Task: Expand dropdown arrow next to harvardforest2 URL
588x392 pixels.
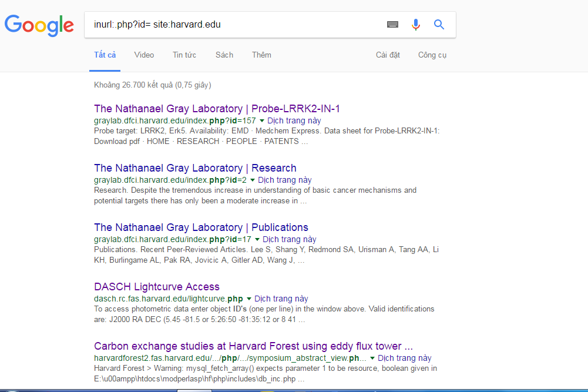Action: click(372, 358)
